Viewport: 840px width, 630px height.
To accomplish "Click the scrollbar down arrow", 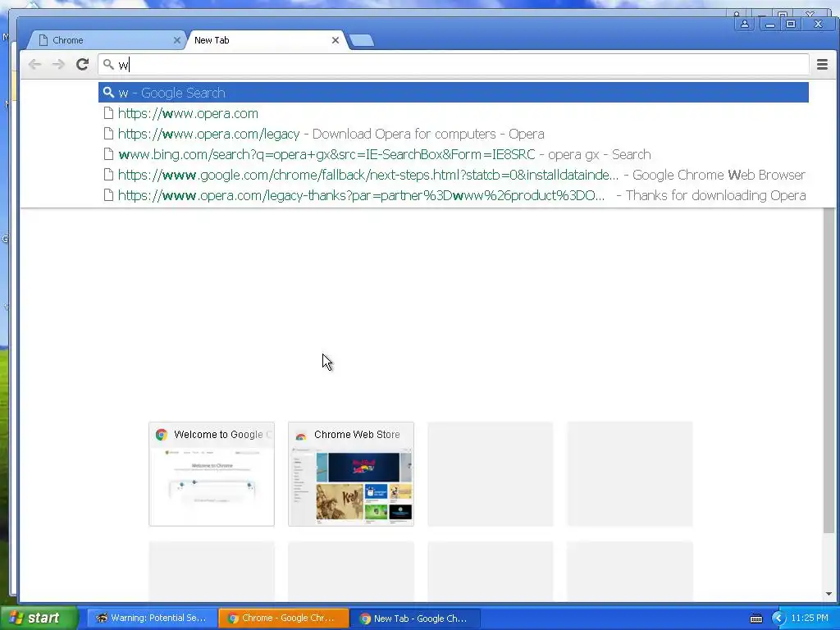I will [829, 594].
